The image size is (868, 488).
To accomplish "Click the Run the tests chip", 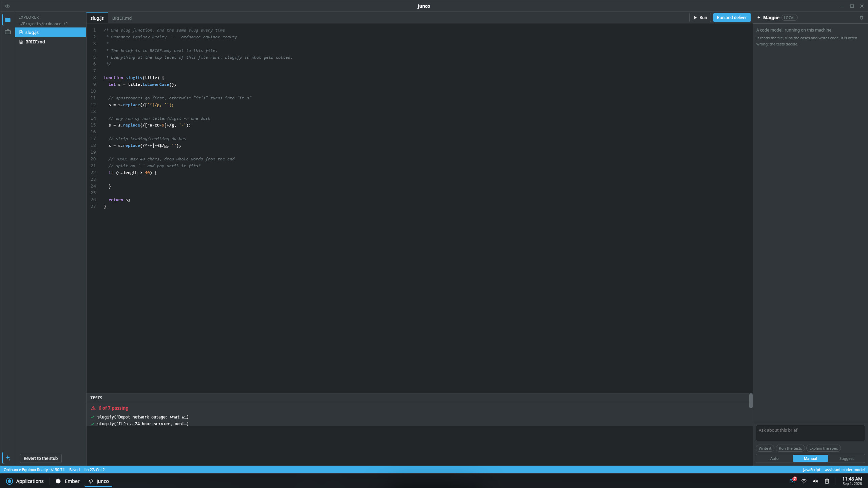I will 790,448.
